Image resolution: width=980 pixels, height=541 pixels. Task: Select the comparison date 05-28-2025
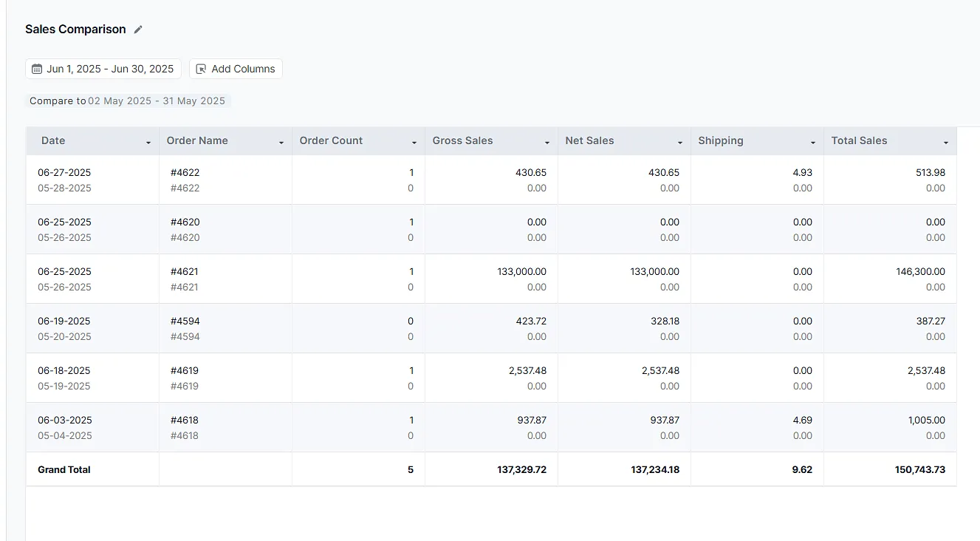coord(64,188)
